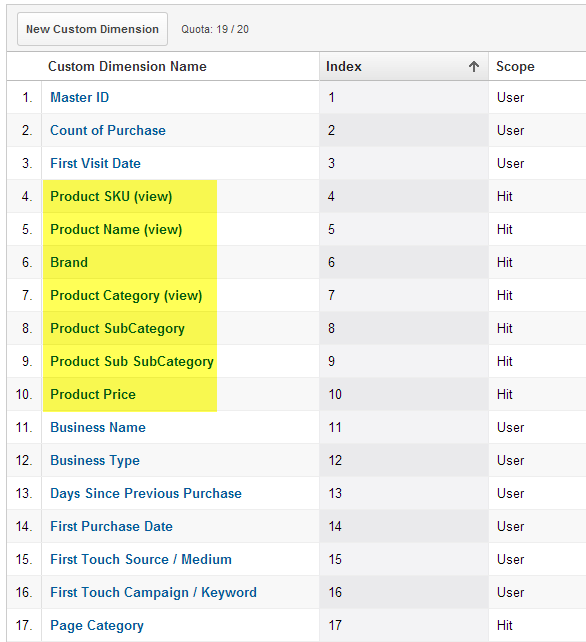Open the Product SKU (view) dimension
The height and width of the screenshot is (642, 586).
point(111,197)
